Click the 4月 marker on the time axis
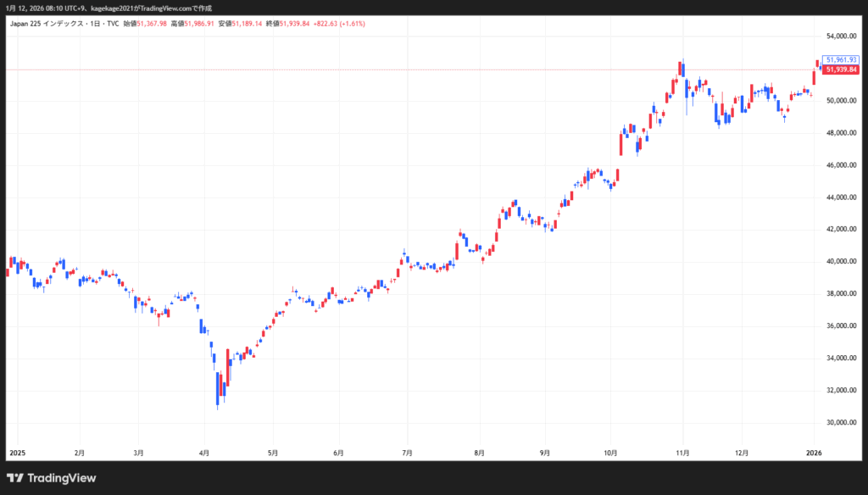The height and width of the screenshot is (495, 868). [x=204, y=453]
